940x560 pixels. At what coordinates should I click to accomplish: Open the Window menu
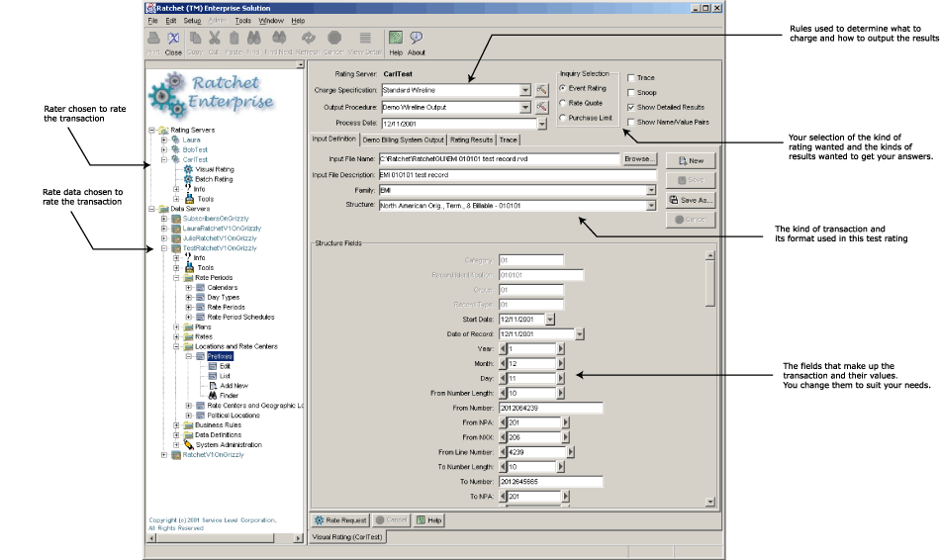[x=271, y=21]
